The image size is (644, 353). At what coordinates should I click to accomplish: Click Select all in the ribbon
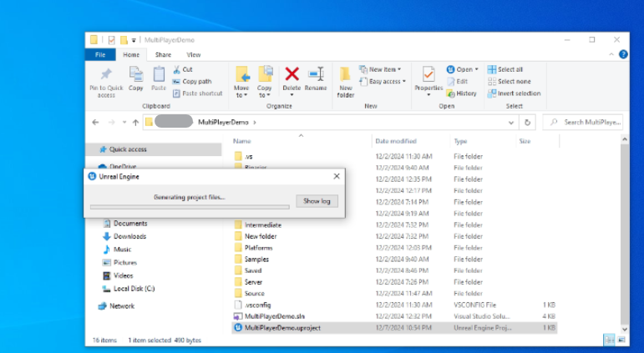(505, 70)
